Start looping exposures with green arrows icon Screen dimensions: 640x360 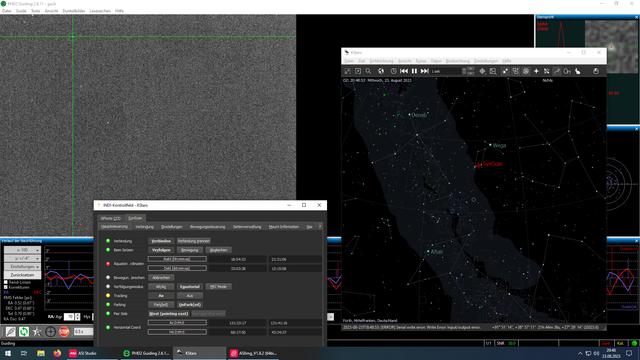(24, 332)
